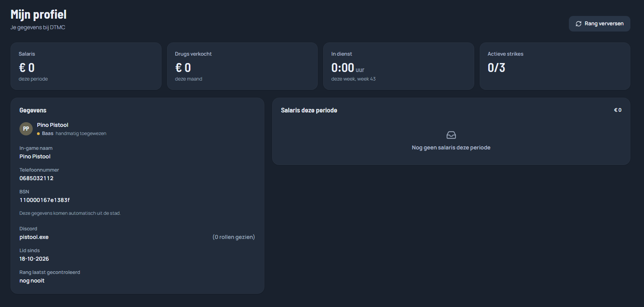The width and height of the screenshot is (644, 307).
Task: Click 'Nog geen salaris deze periode' message
Action: click(451, 147)
